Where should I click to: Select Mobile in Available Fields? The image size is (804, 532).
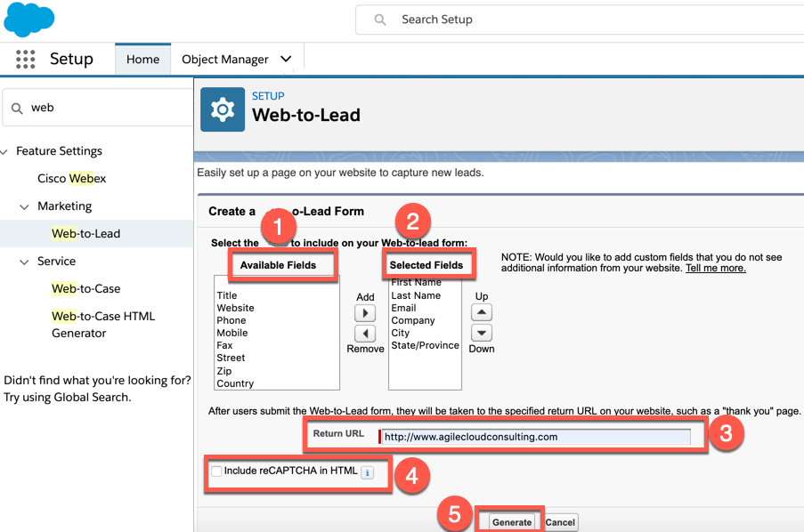[x=232, y=333]
